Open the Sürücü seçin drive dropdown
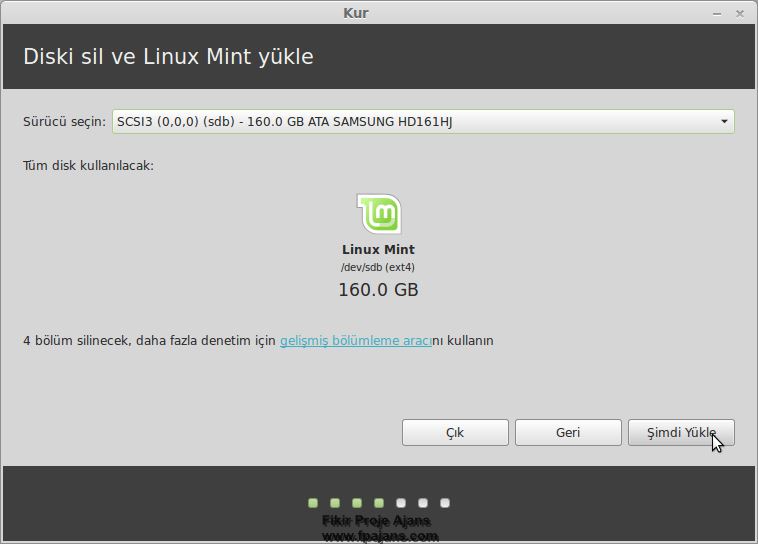 pos(423,121)
